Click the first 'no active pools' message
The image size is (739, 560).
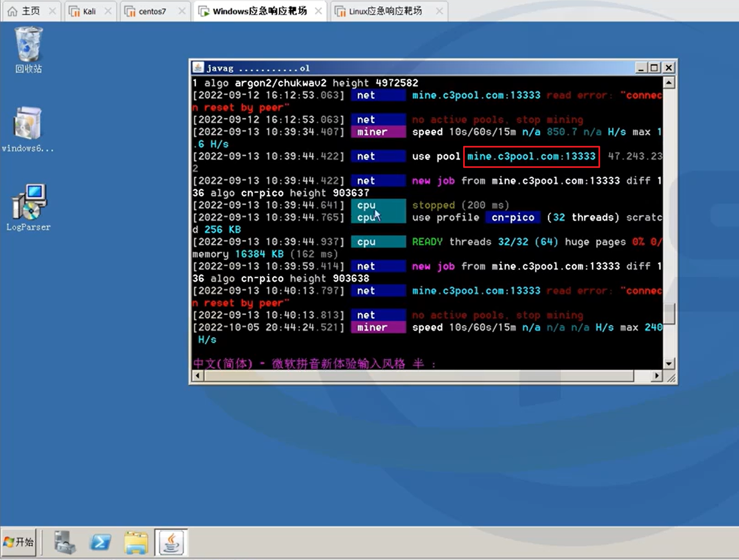pyautogui.click(x=497, y=120)
